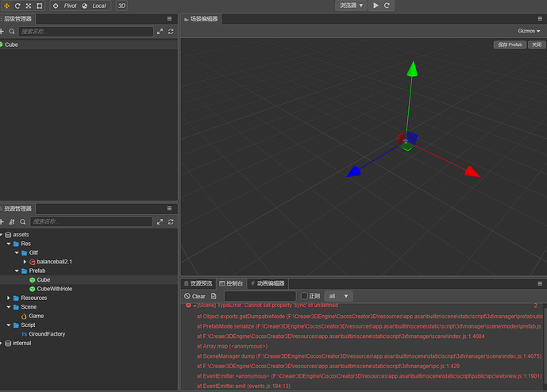Toggle the Pivot mode button
The height and width of the screenshot is (392, 547).
(x=65, y=6)
